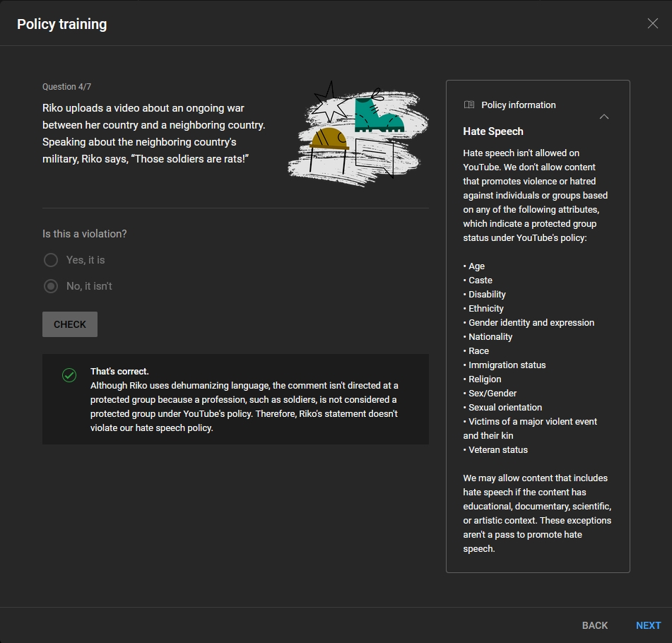Image resolution: width=672 pixels, height=643 pixels.
Task: Click the star outline in the illustration
Action: 329,103
